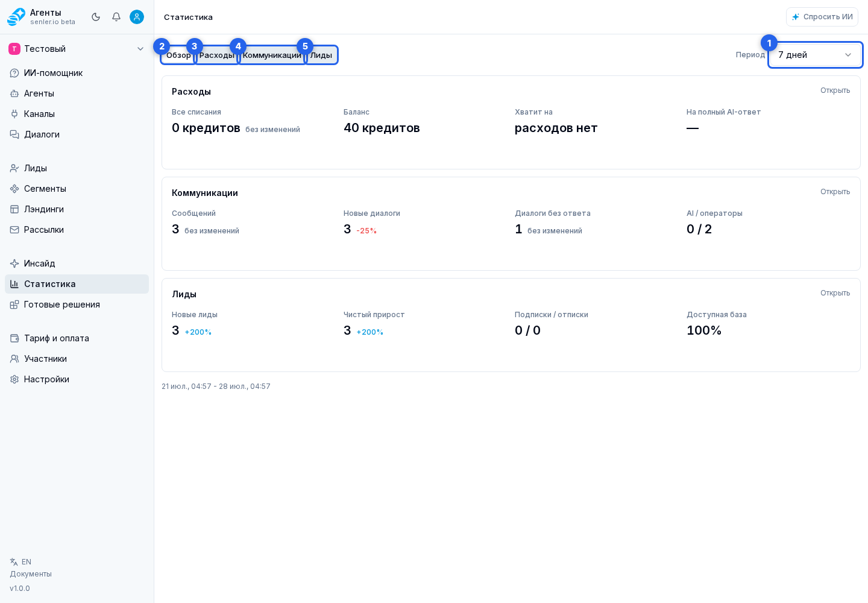
Task: Switch language to EN
Action: click(x=21, y=562)
